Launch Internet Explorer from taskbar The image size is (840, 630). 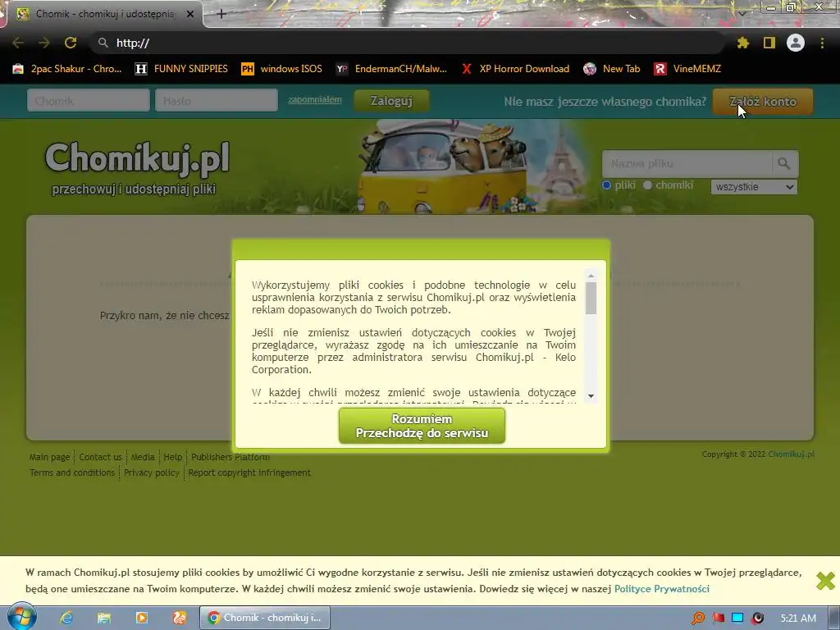(x=66, y=618)
